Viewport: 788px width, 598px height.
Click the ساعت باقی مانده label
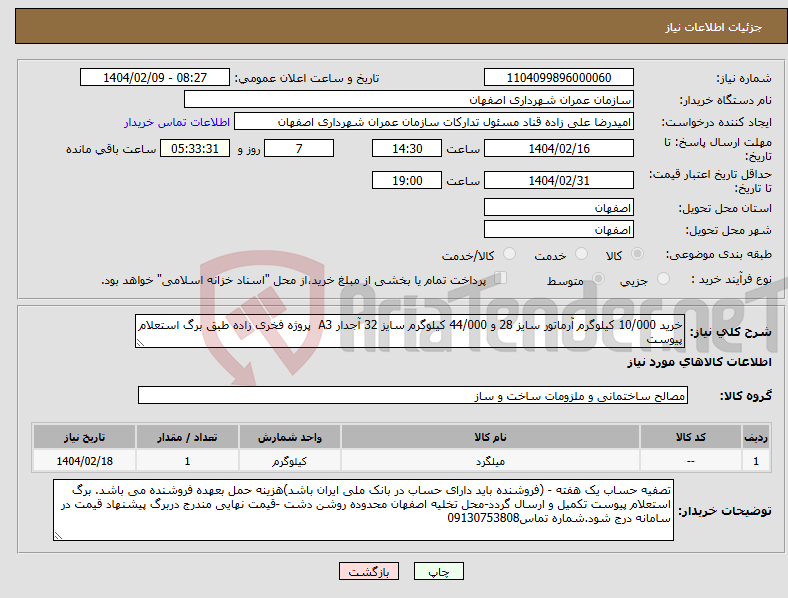tap(111, 149)
